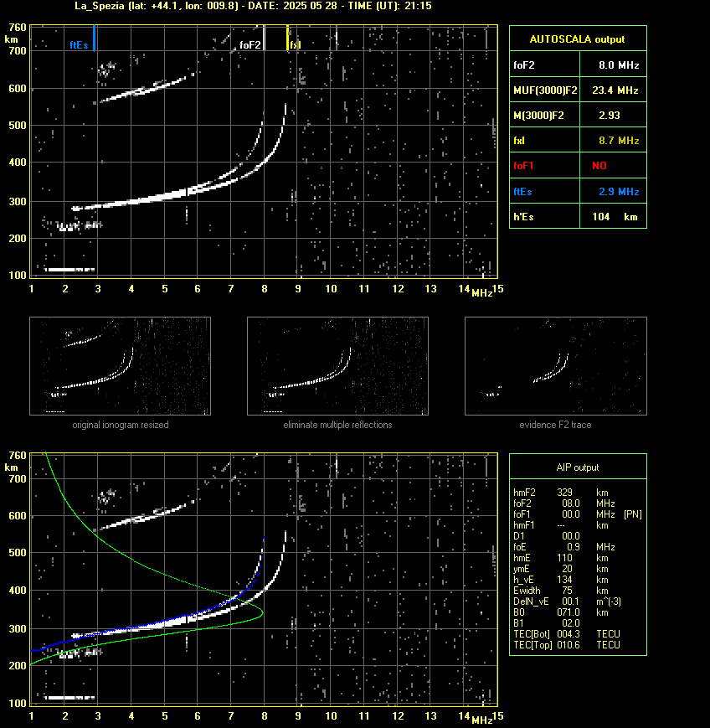Click the Ewidth value '75' in AIP output
This screenshot has width=710, height=728.
(567, 591)
